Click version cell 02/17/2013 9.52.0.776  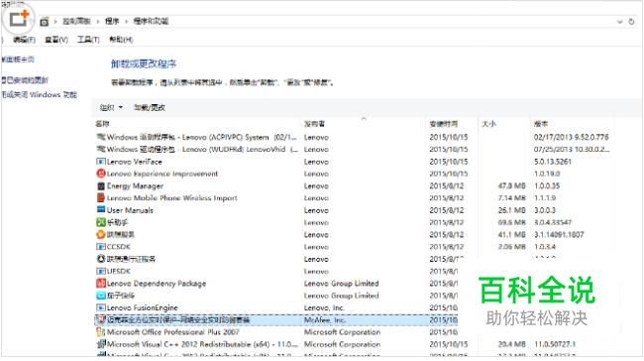tap(572, 137)
